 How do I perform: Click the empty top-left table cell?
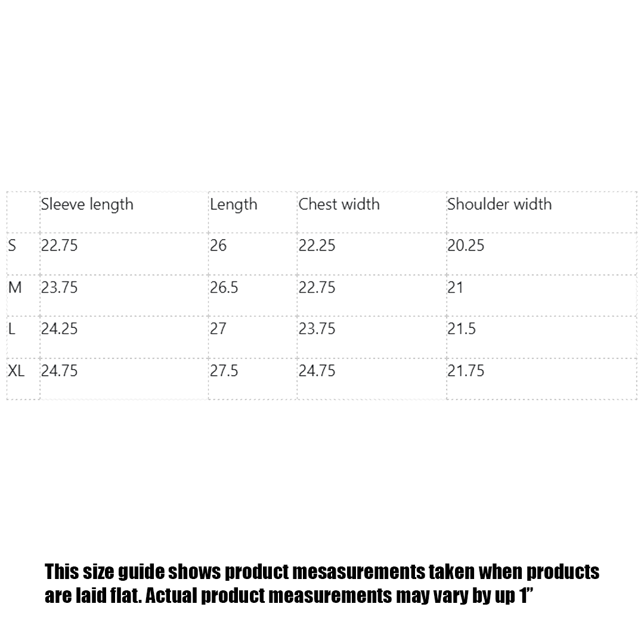coord(23,212)
